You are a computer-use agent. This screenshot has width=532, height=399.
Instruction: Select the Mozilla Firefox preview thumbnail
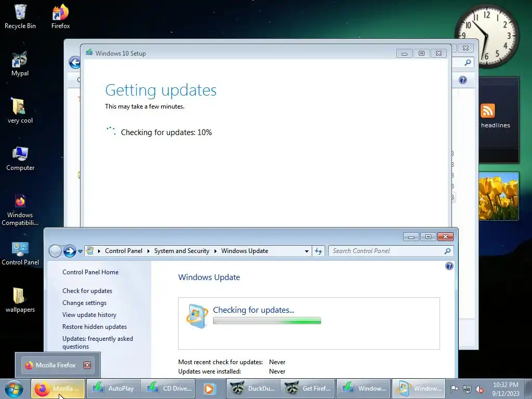tap(58, 365)
